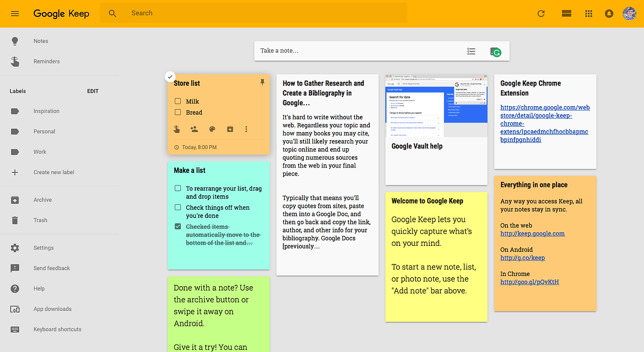Open the http://keep.google.com link
The height and width of the screenshot is (352, 644).
[x=532, y=233]
